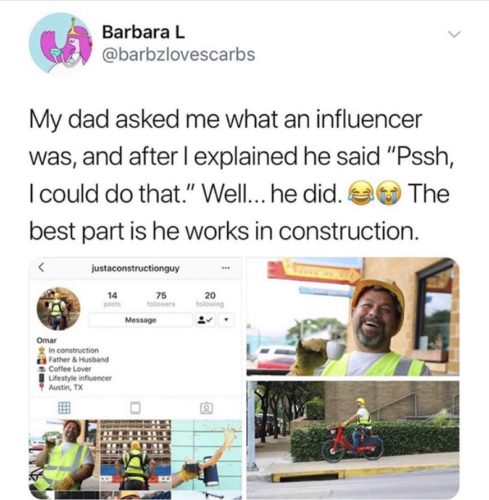This screenshot has width=489, height=500.
Task: View the 20 following count
Action: pyautogui.click(x=210, y=299)
